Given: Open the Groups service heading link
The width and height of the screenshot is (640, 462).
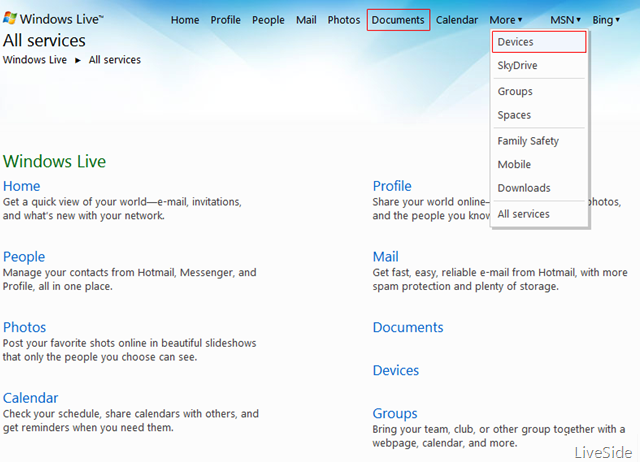Looking at the screenshot, I should click(395, 414).
